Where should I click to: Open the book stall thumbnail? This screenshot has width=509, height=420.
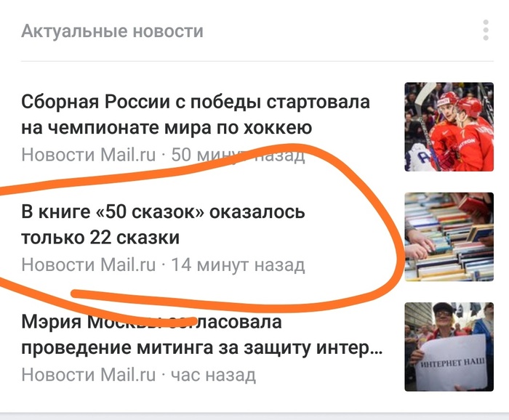pos(449,237)
